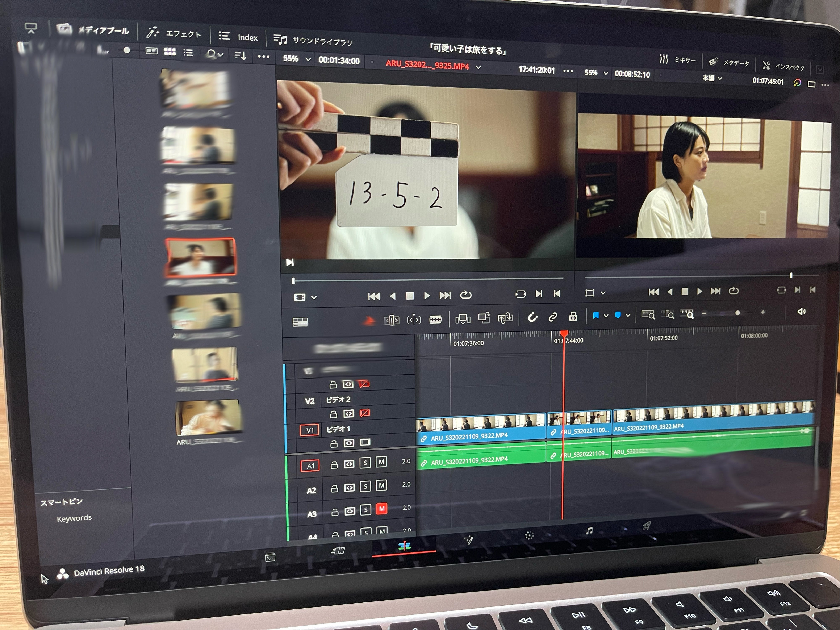Click the insert clip toolbar icon
Screen dimensions: 840x630
463,319
